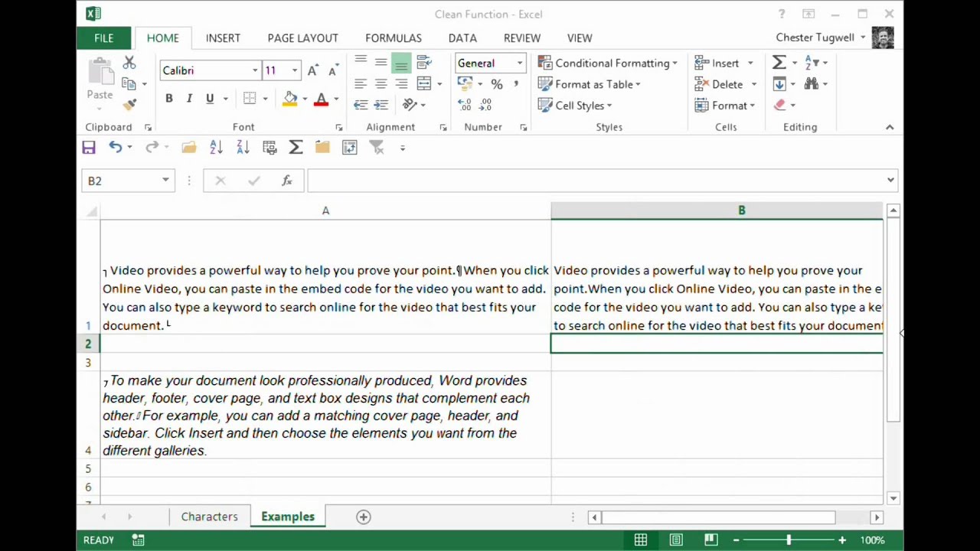Viewport: 980px width, 551px height.
Task: Open the underline style dropdown arrow
Action: [x=225, y=99]
